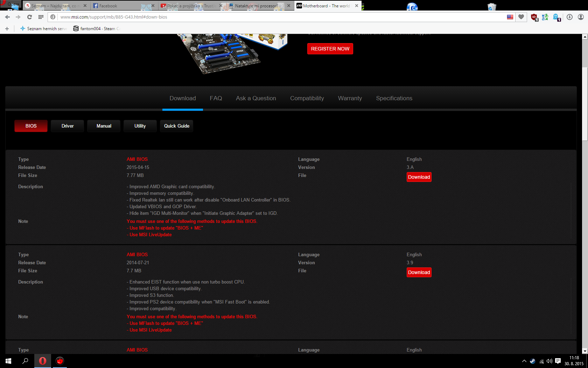
Task: Reload the MSI support page
Action: coord(29,17)
